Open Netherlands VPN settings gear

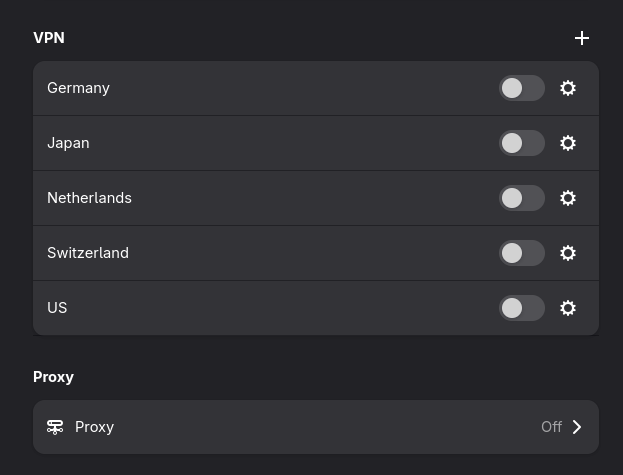point(568,198)
